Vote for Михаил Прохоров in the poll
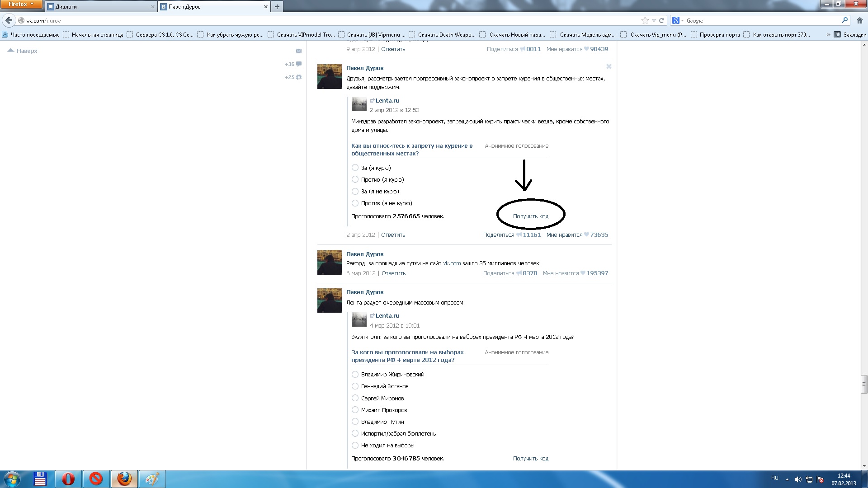This screenshot has height=488, width=868. 355,410
